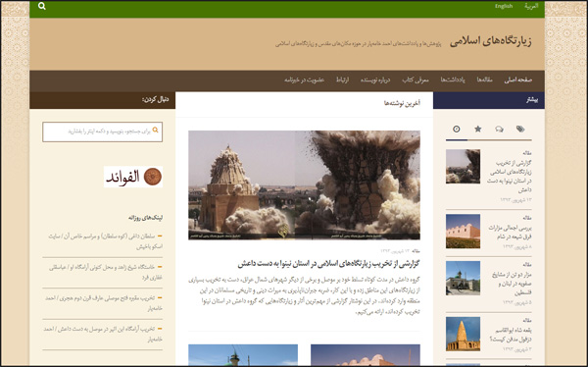The height and width of the screenshot is (367, 588).
Task: Select the popular posts star tab icon
Action: [478, 129]
